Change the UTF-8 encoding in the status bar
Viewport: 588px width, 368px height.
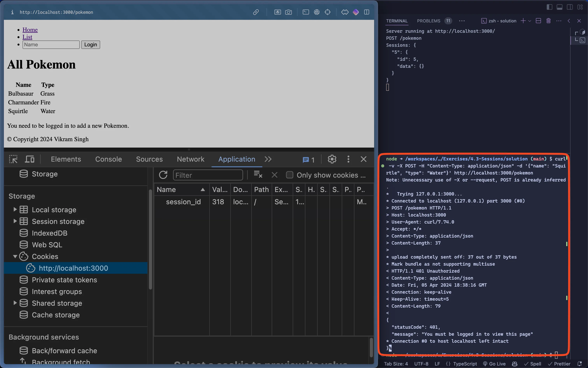click(x=421, y=364)
